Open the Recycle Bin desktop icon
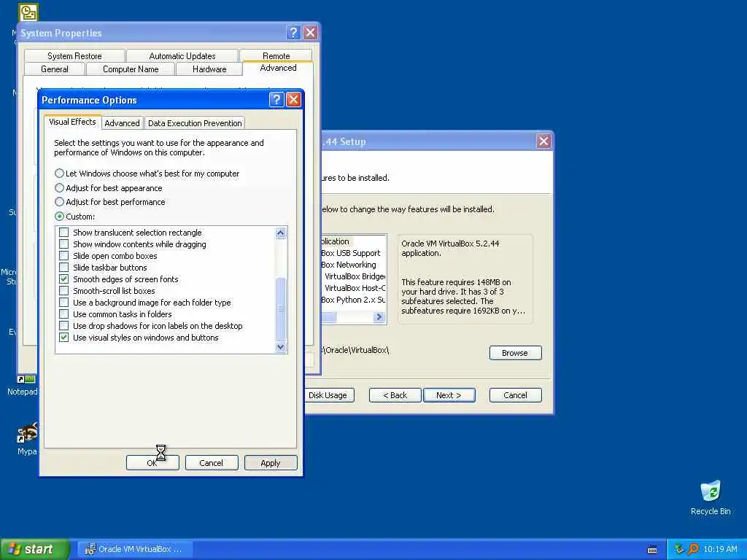The height and width of the screenshot is (560, 747). 711,497
